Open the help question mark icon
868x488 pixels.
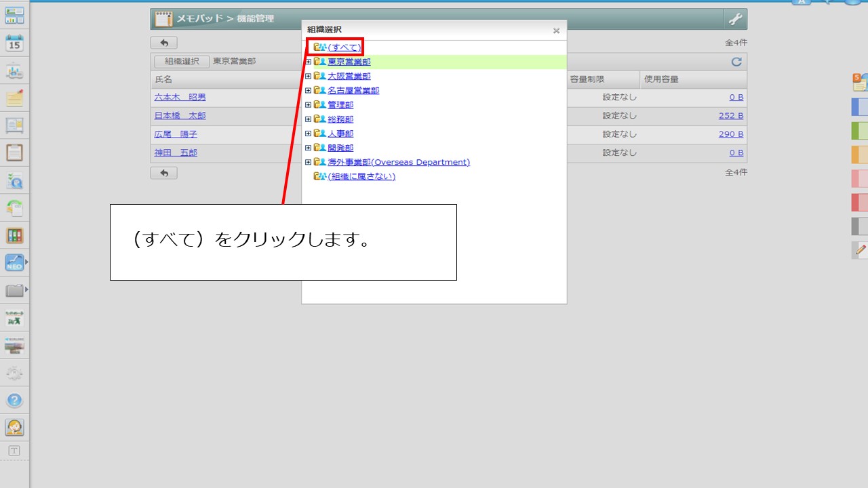[14, 401]
